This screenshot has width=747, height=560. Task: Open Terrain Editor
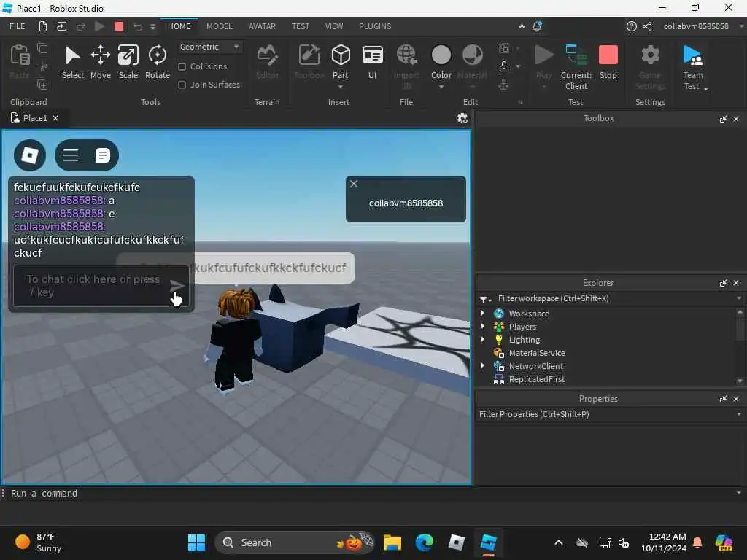(x=267, y=62)
